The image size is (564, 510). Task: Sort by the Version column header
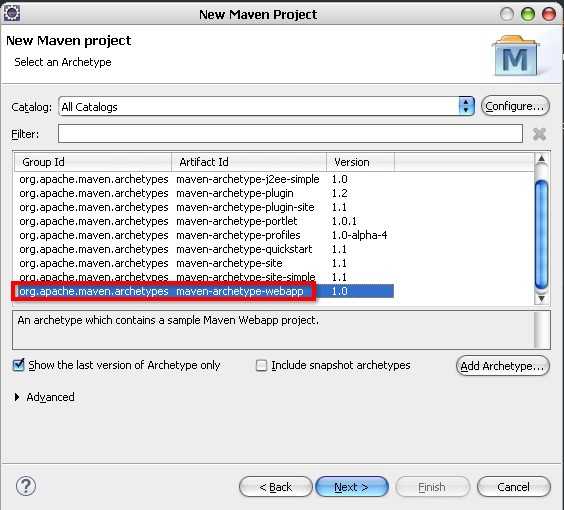click(x=360, y=162)
